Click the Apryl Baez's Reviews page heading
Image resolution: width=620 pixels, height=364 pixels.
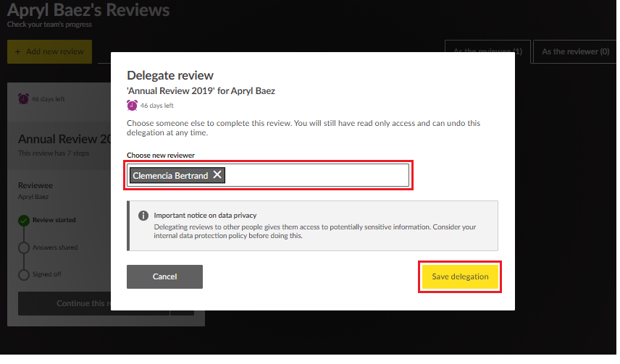pyautogui.click(x=88, y=10)
